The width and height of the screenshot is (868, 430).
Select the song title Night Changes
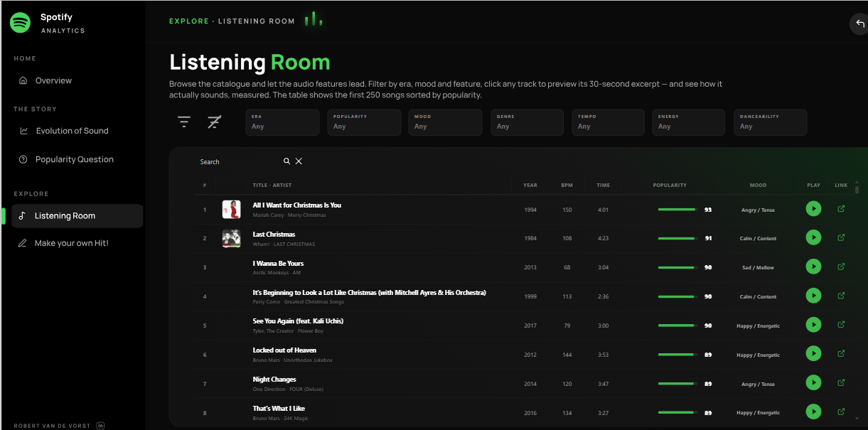click(x=274, y=379)
